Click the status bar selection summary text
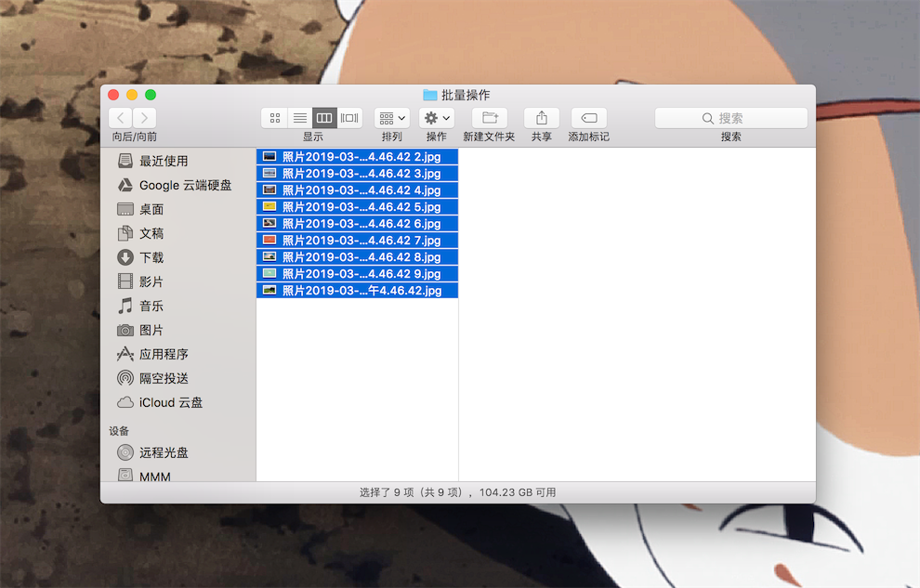Viewport: 920px width, 588px height. click(x=457, y=492)
